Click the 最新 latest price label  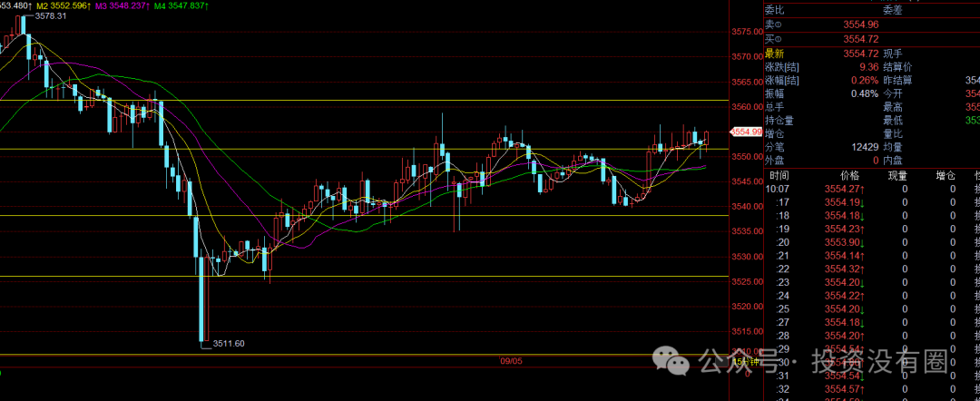click(774, 54)
